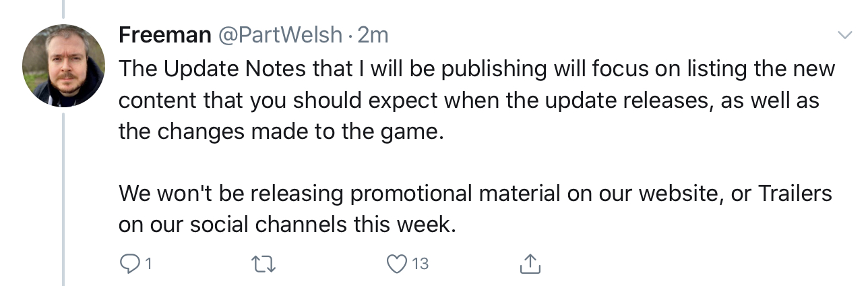
Task: Open the share icon under the tweet
Action: 530,264
